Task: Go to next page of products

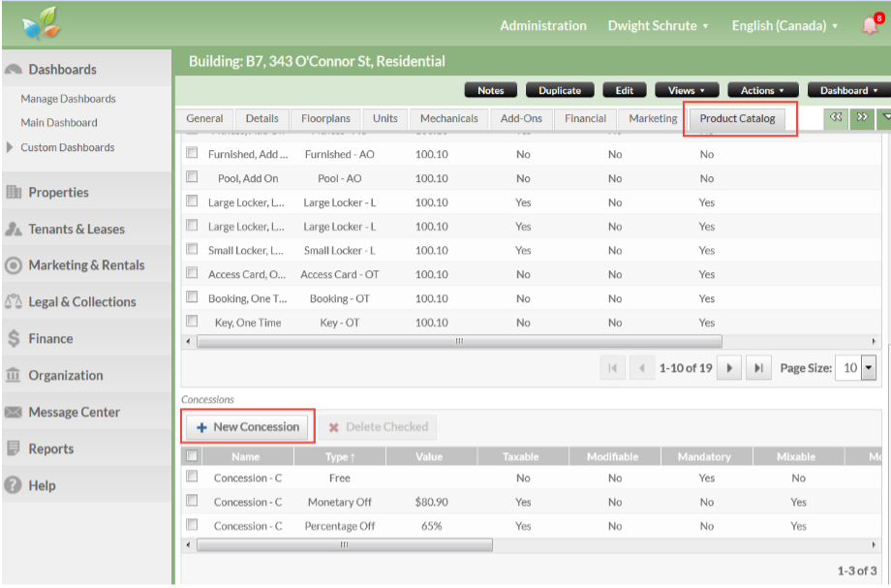Action: click(729, 368)
